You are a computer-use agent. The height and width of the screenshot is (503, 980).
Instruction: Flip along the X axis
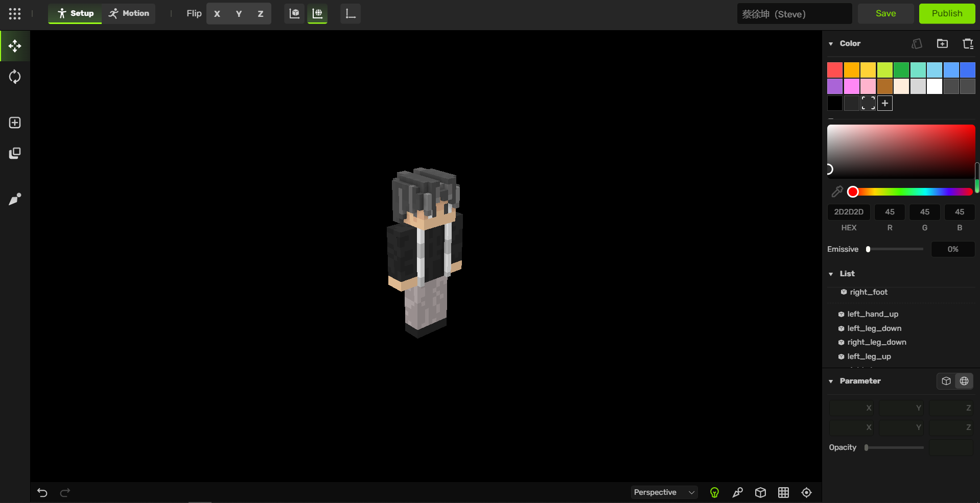click(217, 14)
